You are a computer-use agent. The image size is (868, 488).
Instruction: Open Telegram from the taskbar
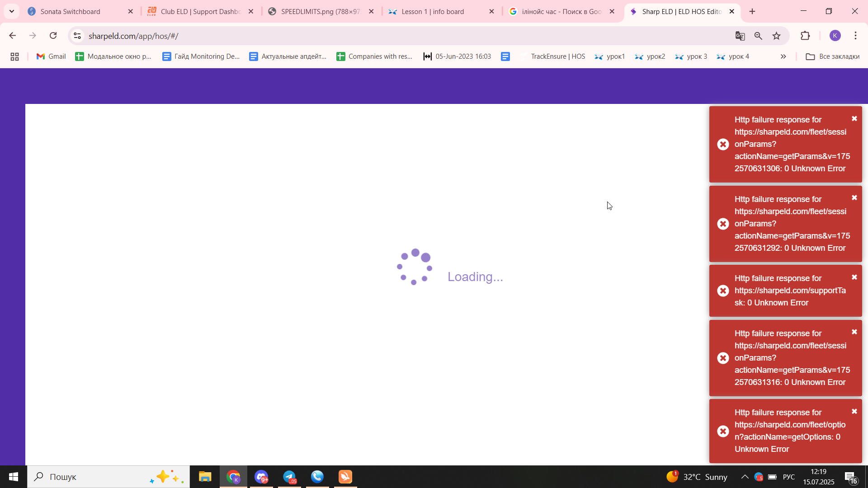point(289,477)
